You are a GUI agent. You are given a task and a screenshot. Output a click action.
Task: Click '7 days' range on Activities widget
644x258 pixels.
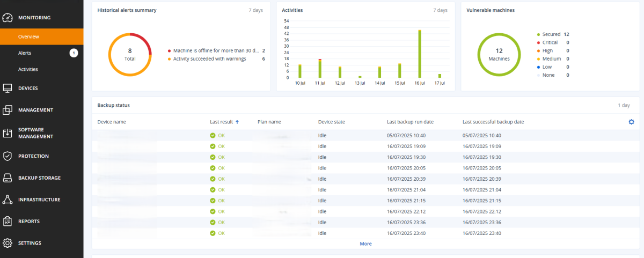pyautogui.click(x=440, y=10)
